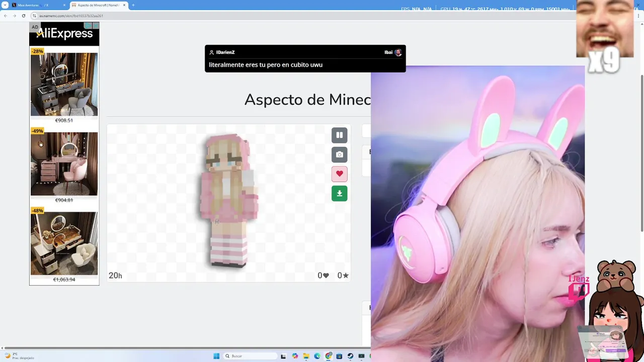The height and width of the screenshot is (362, 644).
Task: Click the IDarienZ username in chat popup
Action: tap(225, 52)
